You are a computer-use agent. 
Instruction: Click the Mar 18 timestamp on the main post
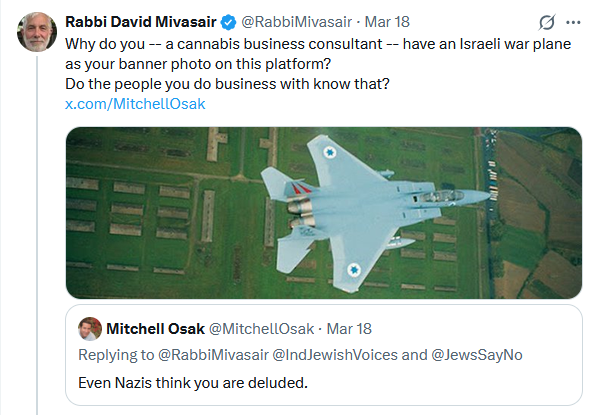point(387,22)
